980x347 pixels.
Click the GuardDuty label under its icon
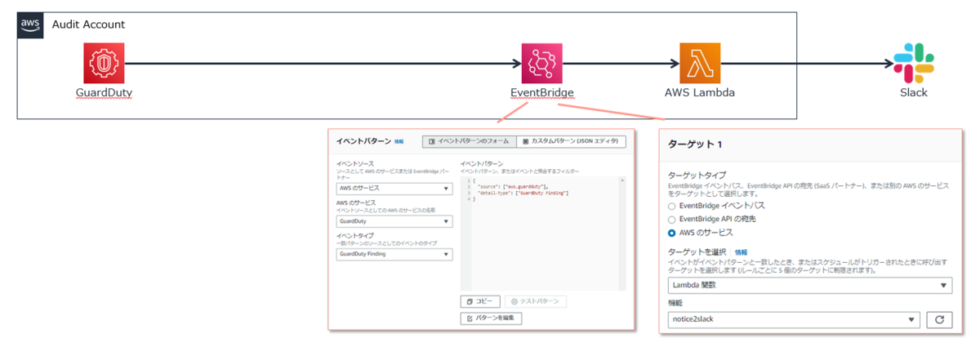pos(104,93)
